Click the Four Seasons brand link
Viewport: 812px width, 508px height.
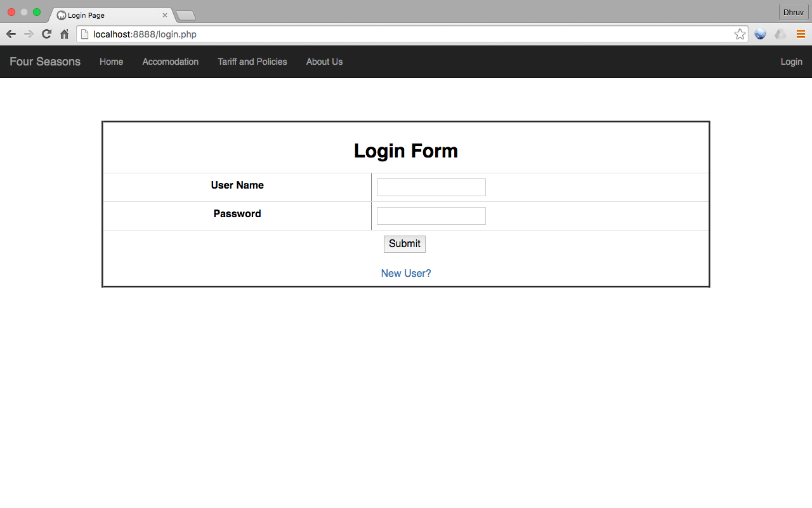(45, 62)
